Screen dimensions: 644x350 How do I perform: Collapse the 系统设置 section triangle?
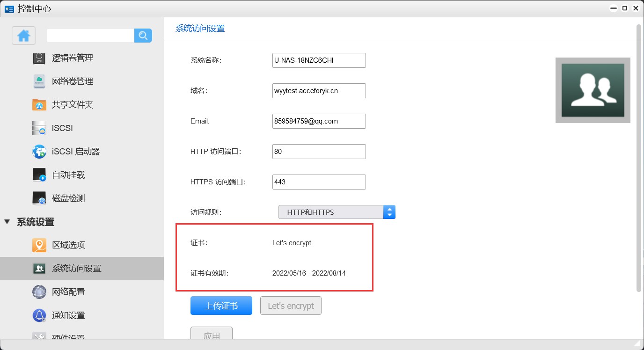[7, 222]
